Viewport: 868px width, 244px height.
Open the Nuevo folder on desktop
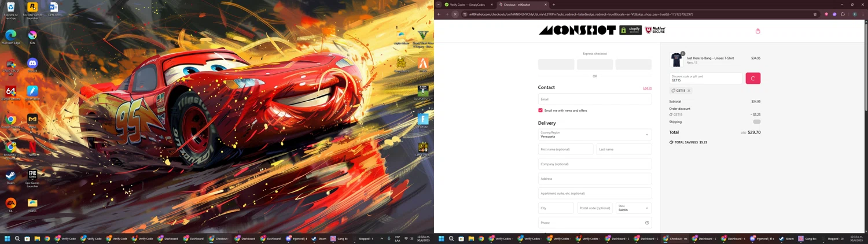[32, 205]
